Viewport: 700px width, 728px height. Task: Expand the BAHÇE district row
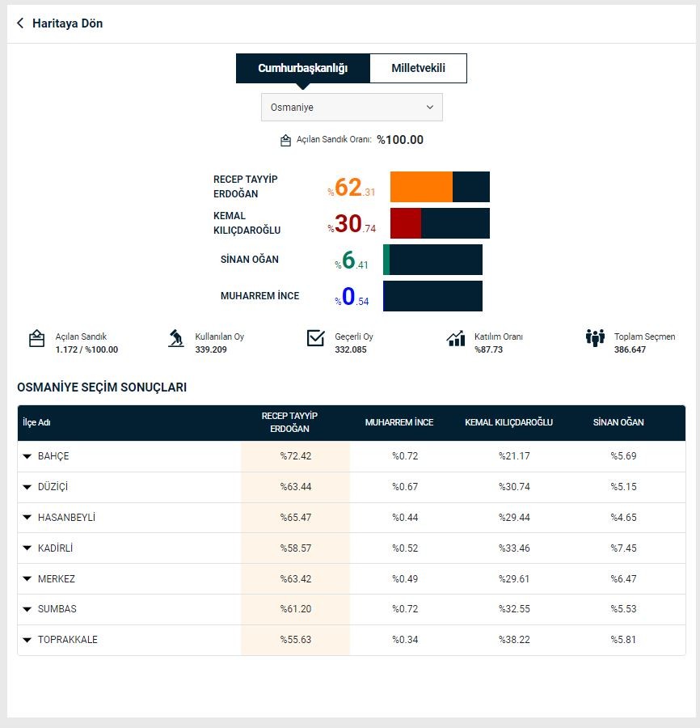[27, 457]
